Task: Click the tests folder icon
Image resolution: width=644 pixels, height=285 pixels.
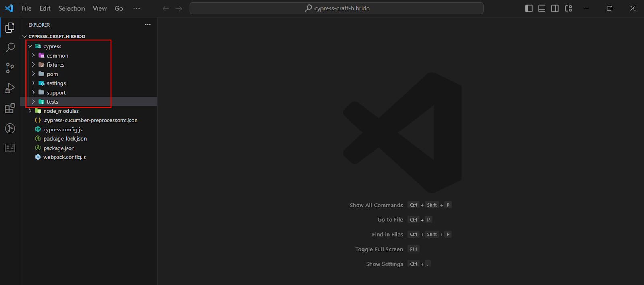Action: pos(41,102)
